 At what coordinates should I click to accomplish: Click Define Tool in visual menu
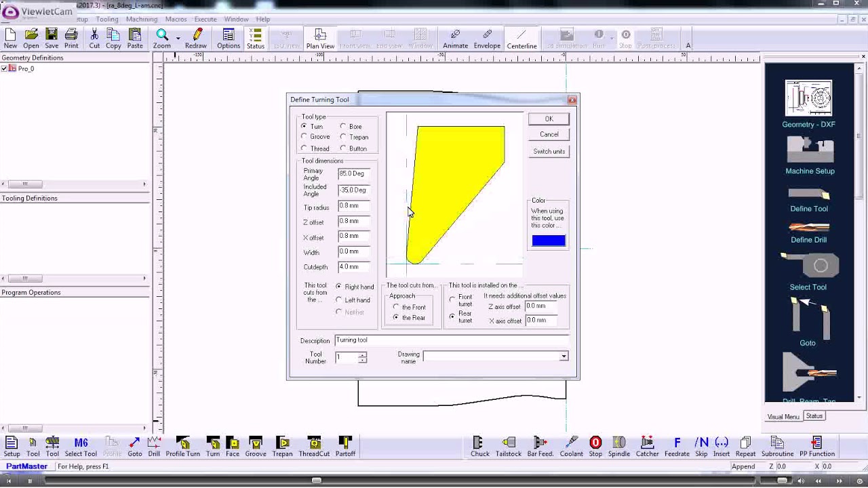pyautogui.click(x=809, y=200)
